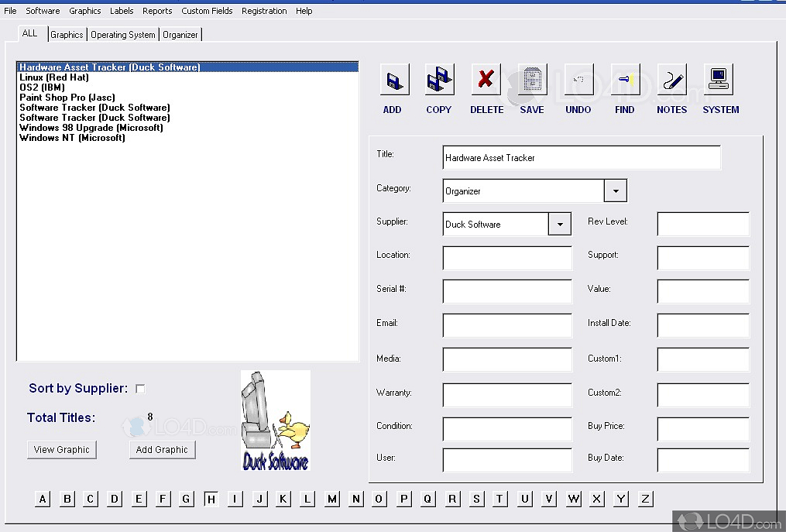The height and width of the screenshot is (532, 786).
Task: Switch to the Operating System tab
Action: (x=123, y=35)
